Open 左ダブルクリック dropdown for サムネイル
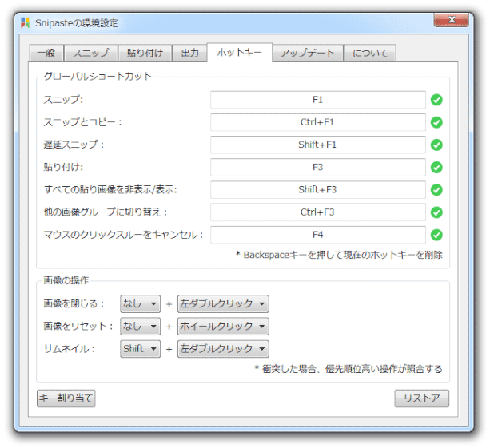Screen dimensions: 490x448 click(x=223, y=349)
